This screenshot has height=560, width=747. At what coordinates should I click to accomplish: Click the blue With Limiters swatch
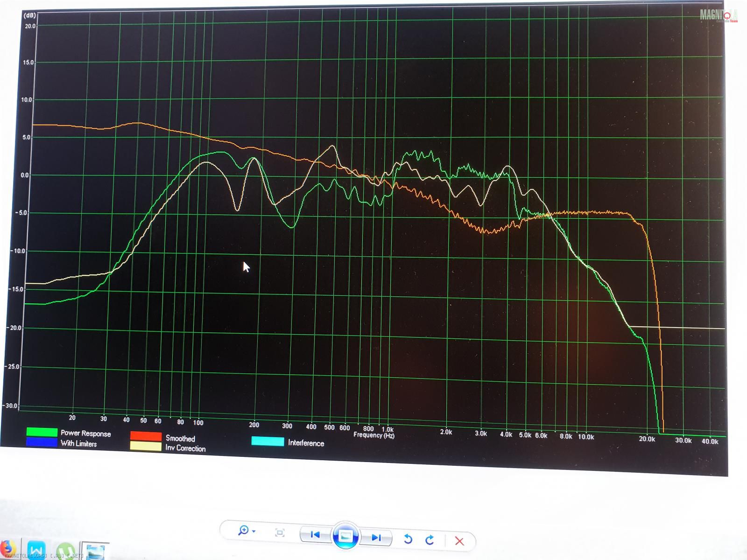coord(42,442)
